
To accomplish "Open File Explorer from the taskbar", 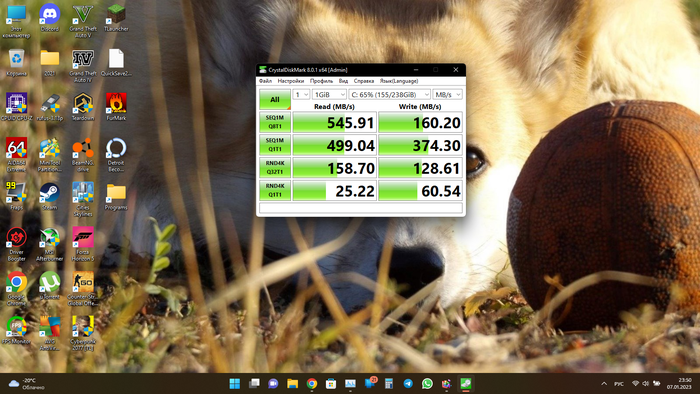I will click(x=292, y=383).
